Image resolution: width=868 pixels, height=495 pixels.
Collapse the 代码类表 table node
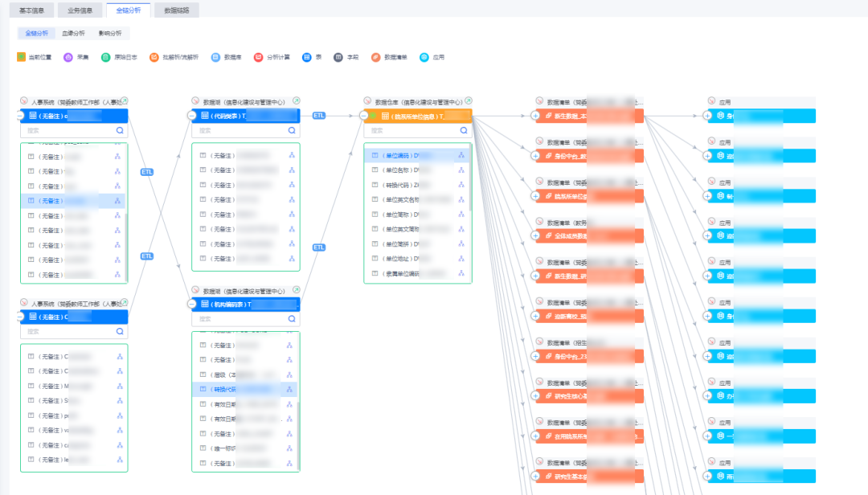pyautogui.click(x=192, y=116)
